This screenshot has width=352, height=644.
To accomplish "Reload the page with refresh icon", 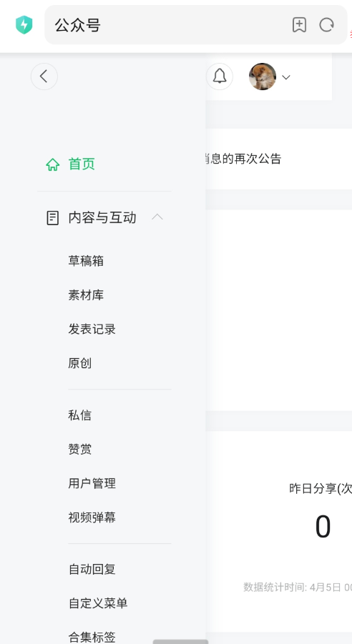I will pos(326,25).
